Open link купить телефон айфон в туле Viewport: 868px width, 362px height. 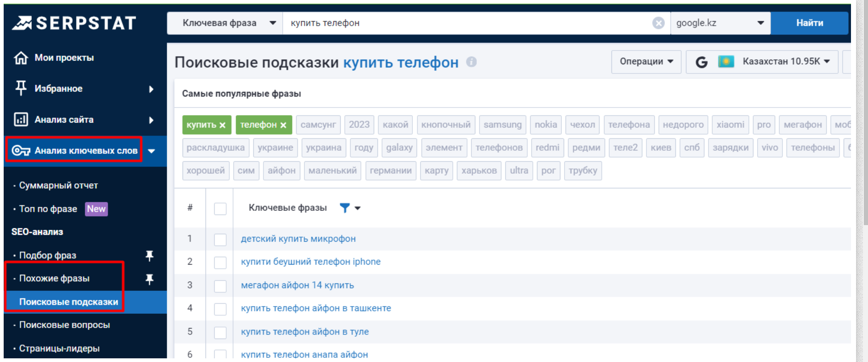[x=305, y=332]
